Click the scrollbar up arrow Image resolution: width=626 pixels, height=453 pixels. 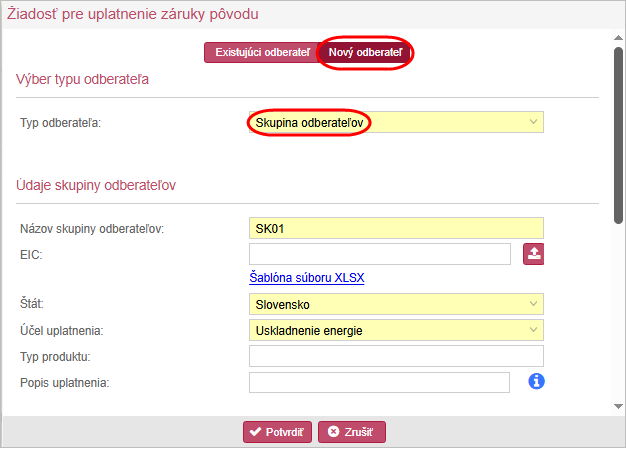pos(618,38)
